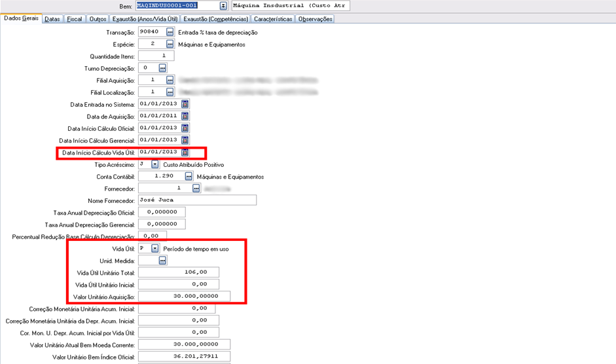Click Correção Monetária Unitária Acum. Inicial field
Screen dimensions: 616x364
pyautogui.click(x=177, y=308)
